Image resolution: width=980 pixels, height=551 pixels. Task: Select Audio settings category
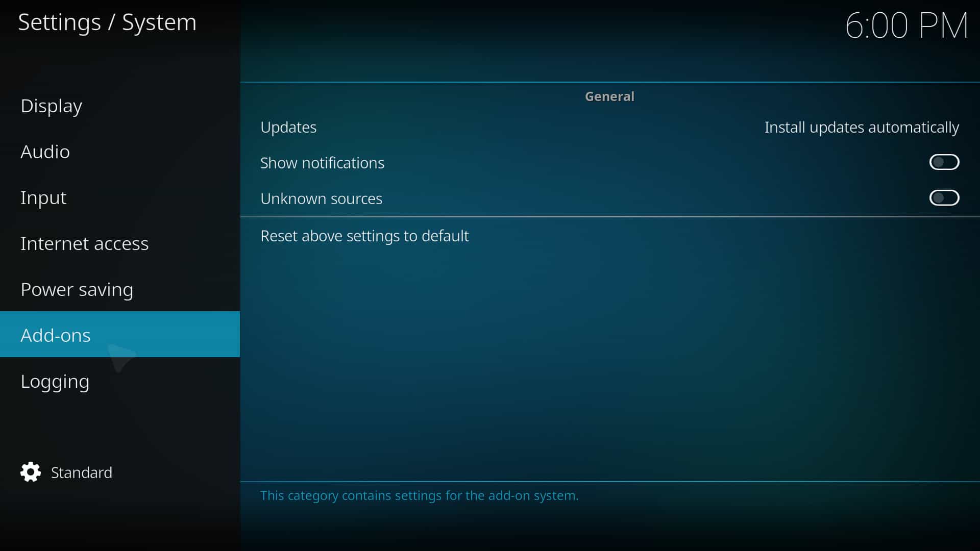[x=45, y=152]
